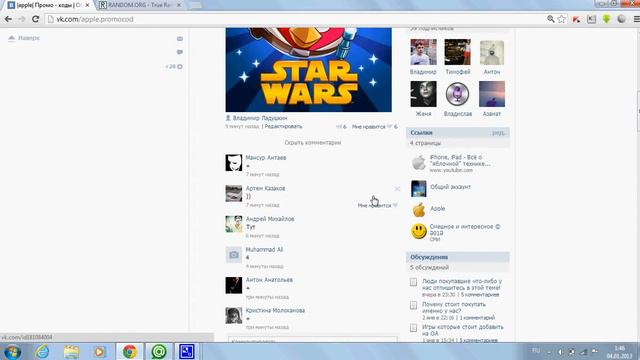
Task: Click the taskbar clock
Action: click(619, 352)
